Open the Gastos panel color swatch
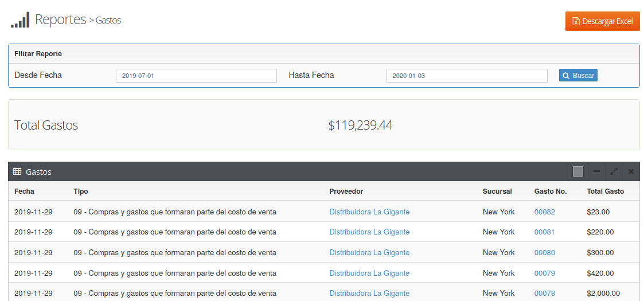The width and height of the screenshot is (644, 301). click(578, 171)
